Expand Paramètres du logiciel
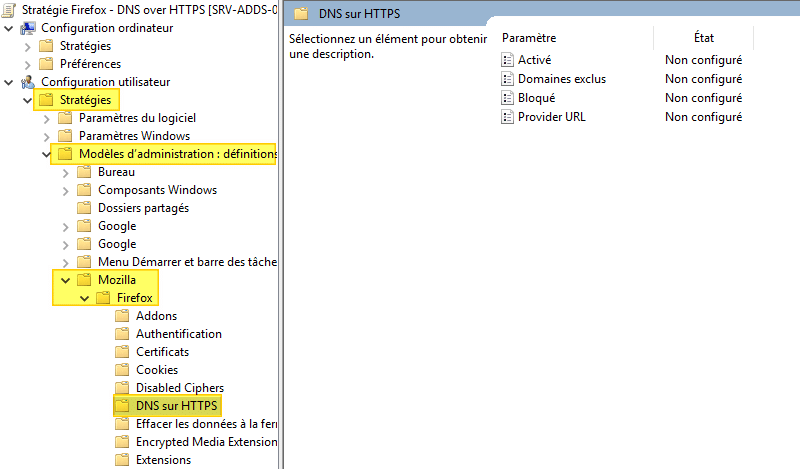The width and height of the screenshot is (800, 469). (46, 119)
